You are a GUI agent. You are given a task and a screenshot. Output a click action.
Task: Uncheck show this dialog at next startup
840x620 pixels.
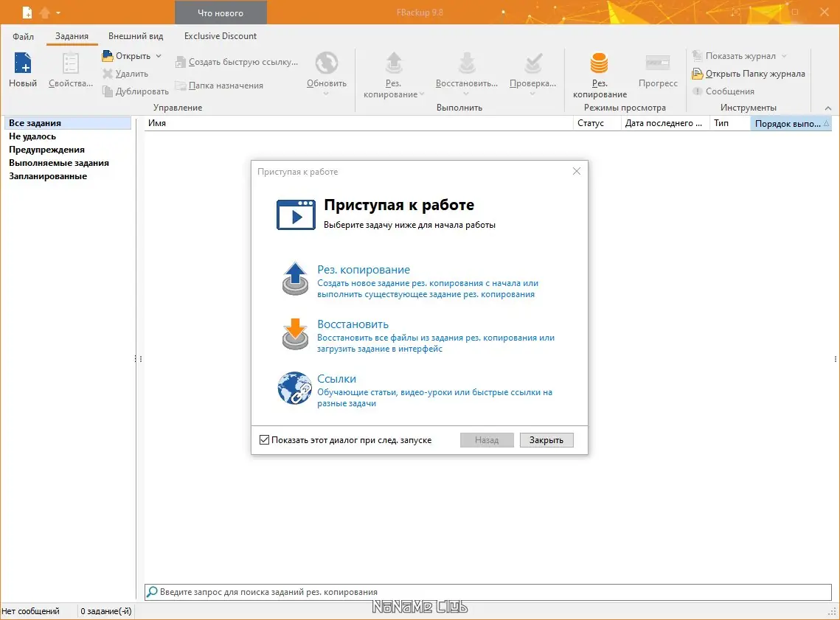click(265, 440)
